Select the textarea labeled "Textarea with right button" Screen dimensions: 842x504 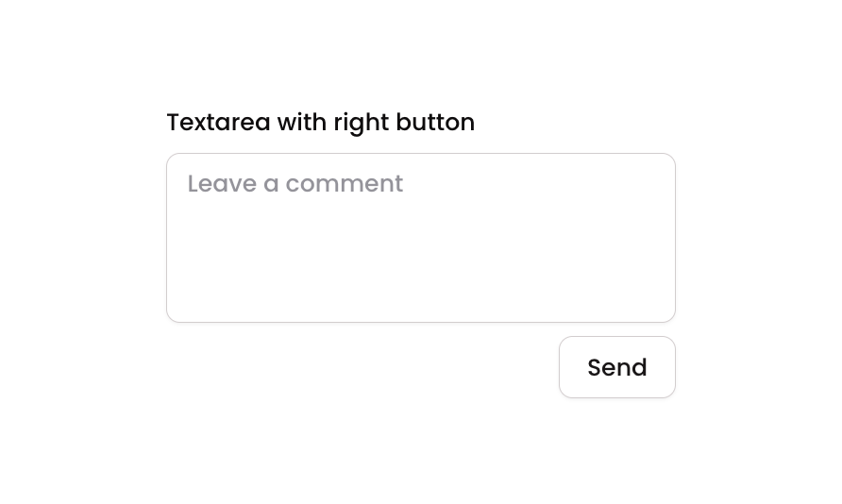pyautogui.click(x=420, y=238)
